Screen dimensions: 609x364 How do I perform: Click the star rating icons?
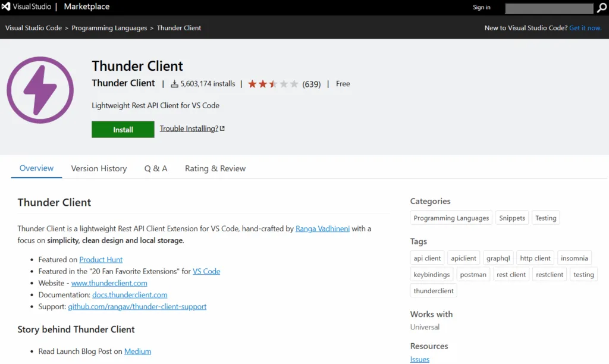273,84
